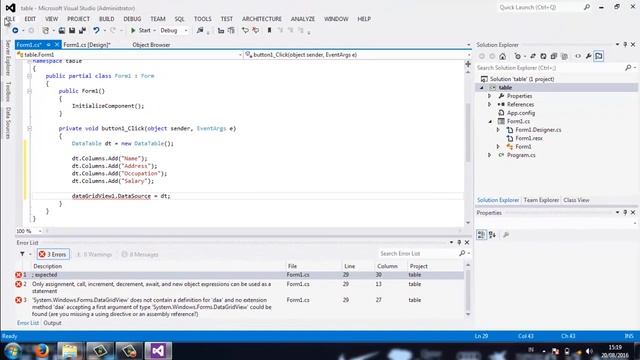Toggle the 0 Warnings filter button

94,254
